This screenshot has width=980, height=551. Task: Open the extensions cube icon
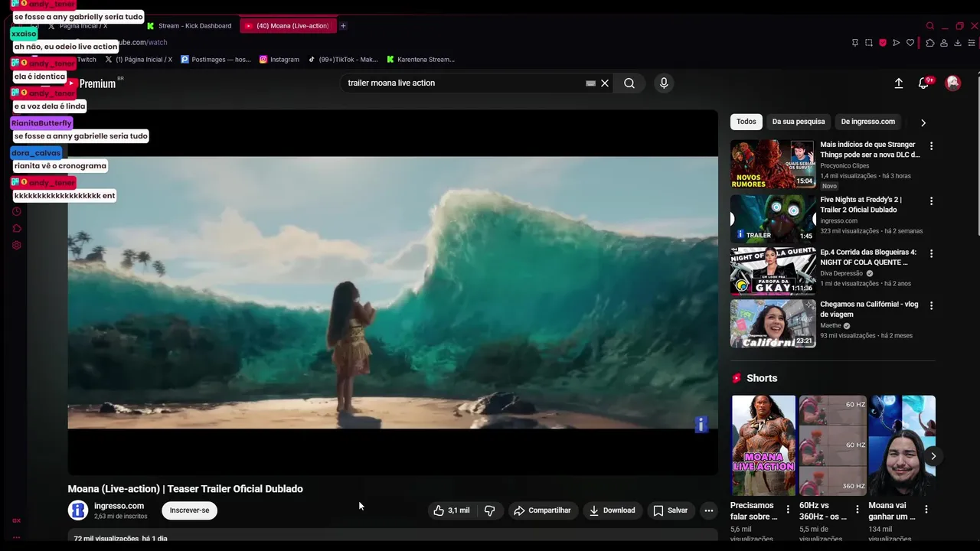(x=929, y=43)
